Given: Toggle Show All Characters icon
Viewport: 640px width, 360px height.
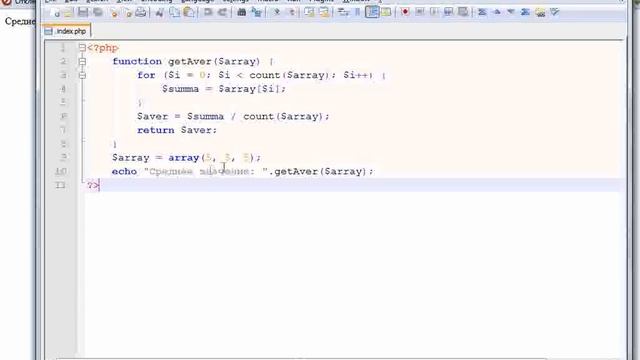Looking at the screenshot, I should 357,12.
